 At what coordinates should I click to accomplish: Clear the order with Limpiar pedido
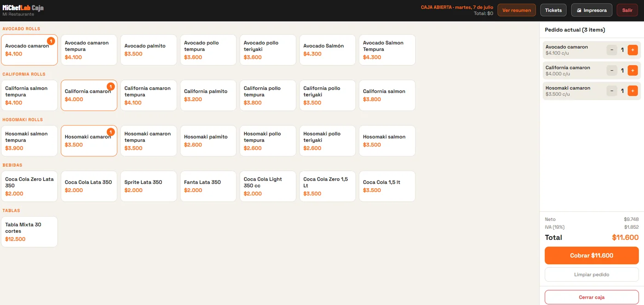click(x=592, y=275)
